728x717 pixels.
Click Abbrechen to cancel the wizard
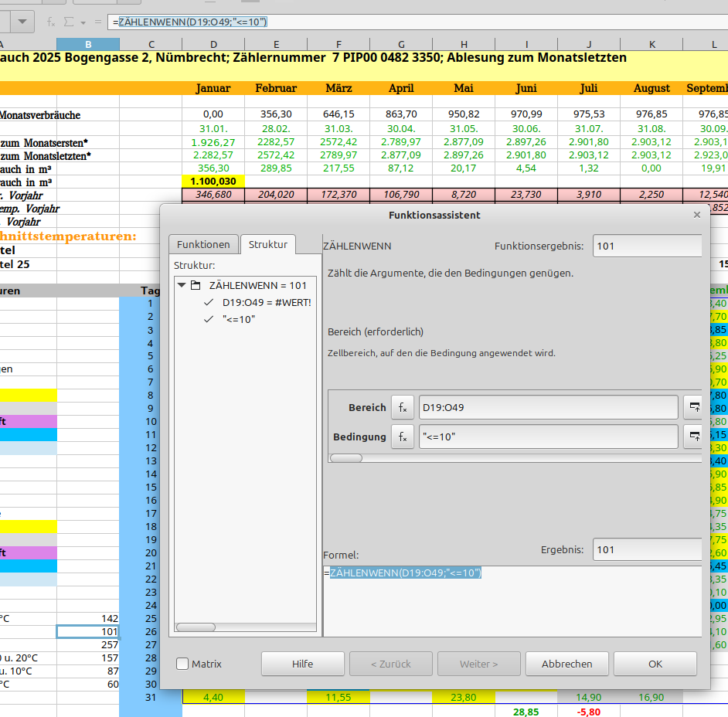pos(566,664)
